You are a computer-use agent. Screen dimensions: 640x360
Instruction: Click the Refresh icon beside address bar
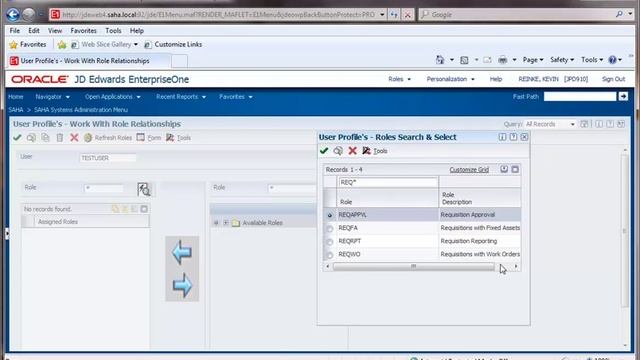(394, 15)
